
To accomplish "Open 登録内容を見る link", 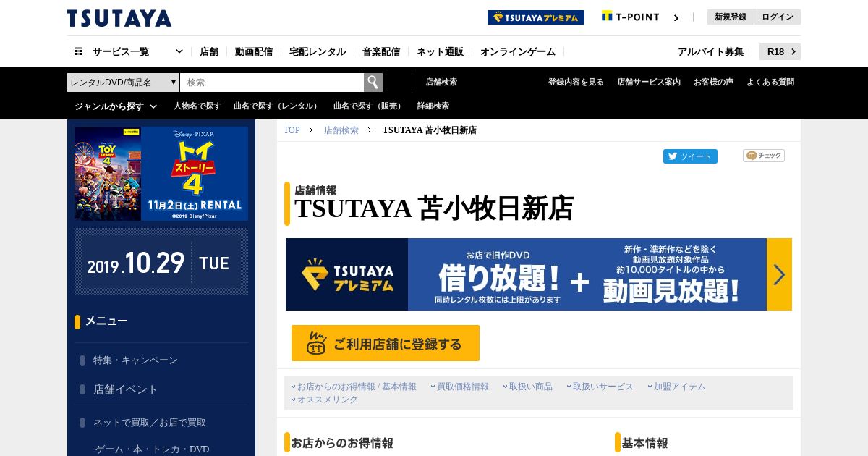I will 576,83.
